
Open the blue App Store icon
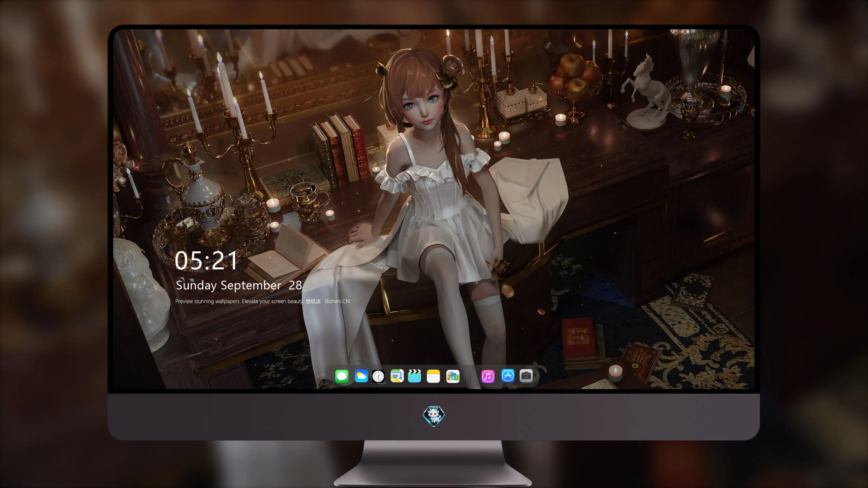point(508,375)
